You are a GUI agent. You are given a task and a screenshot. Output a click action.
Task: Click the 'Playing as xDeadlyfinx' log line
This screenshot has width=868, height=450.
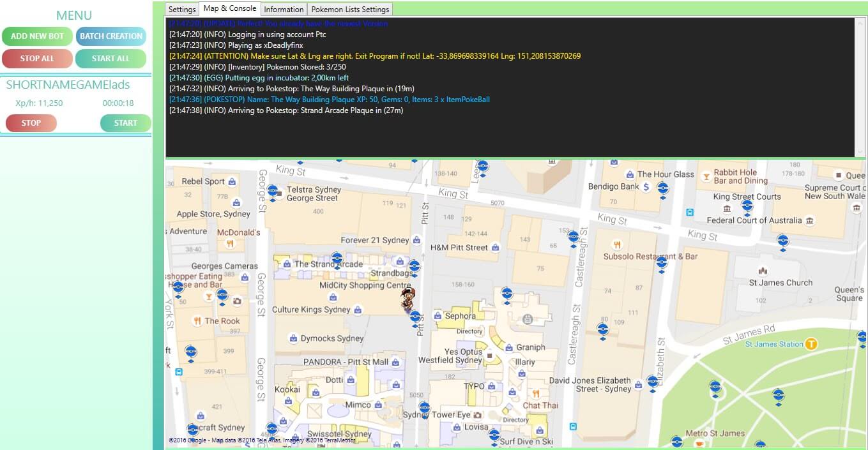[236, 45]
